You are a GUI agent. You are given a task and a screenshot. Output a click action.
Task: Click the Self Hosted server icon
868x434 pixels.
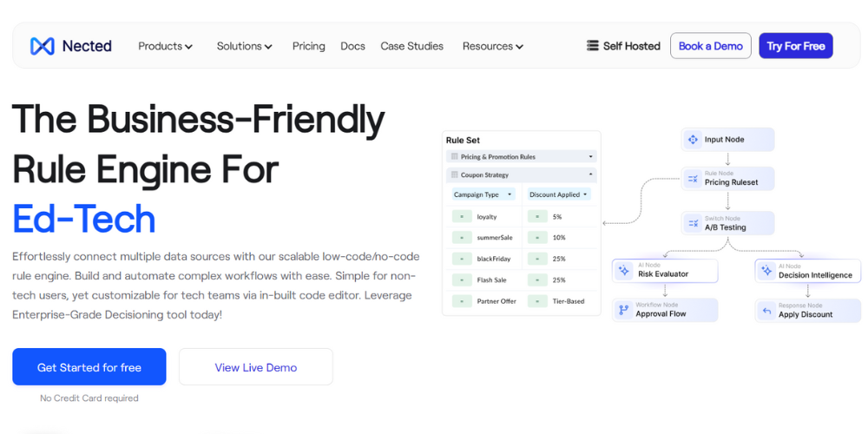click(593, 46)
